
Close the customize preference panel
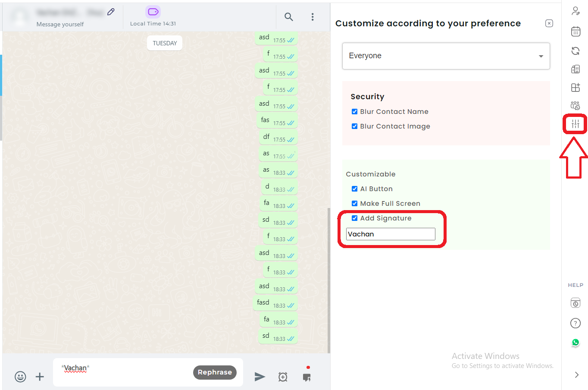549,23
